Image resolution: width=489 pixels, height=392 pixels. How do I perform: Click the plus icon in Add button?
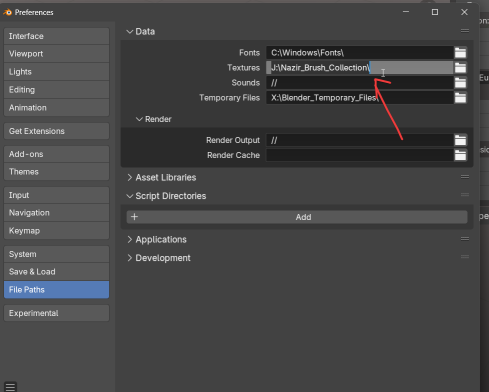tap(134, 217)
